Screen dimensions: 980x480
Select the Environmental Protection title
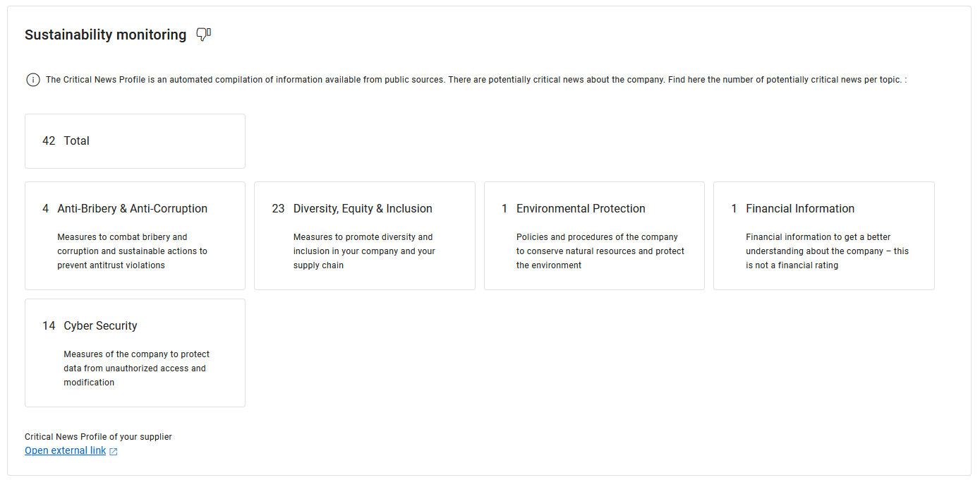(581, 209)
